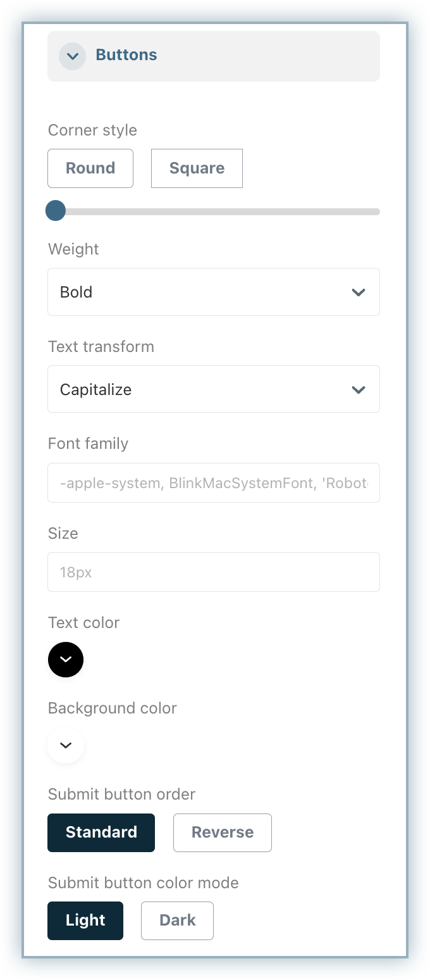Open the Weight dropdown showing Bold

point(202,292)
